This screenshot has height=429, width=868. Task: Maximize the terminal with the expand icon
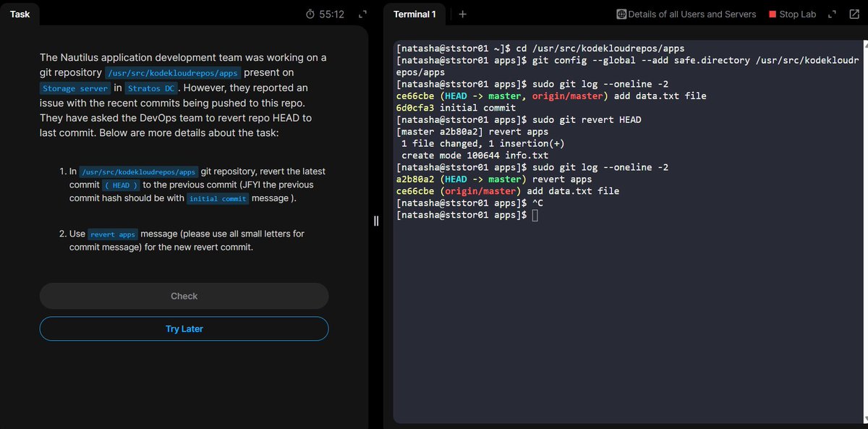[833, 14]
